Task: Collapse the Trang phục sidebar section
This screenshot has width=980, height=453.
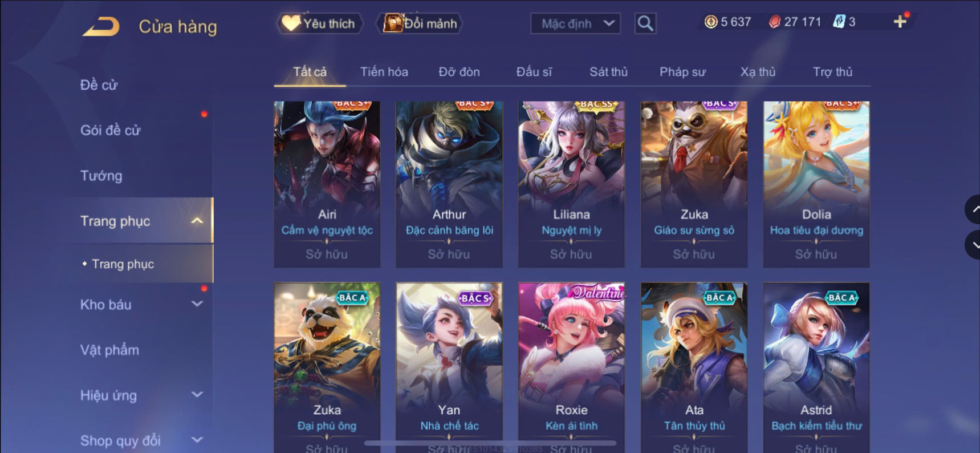Action: click(197, 221)
